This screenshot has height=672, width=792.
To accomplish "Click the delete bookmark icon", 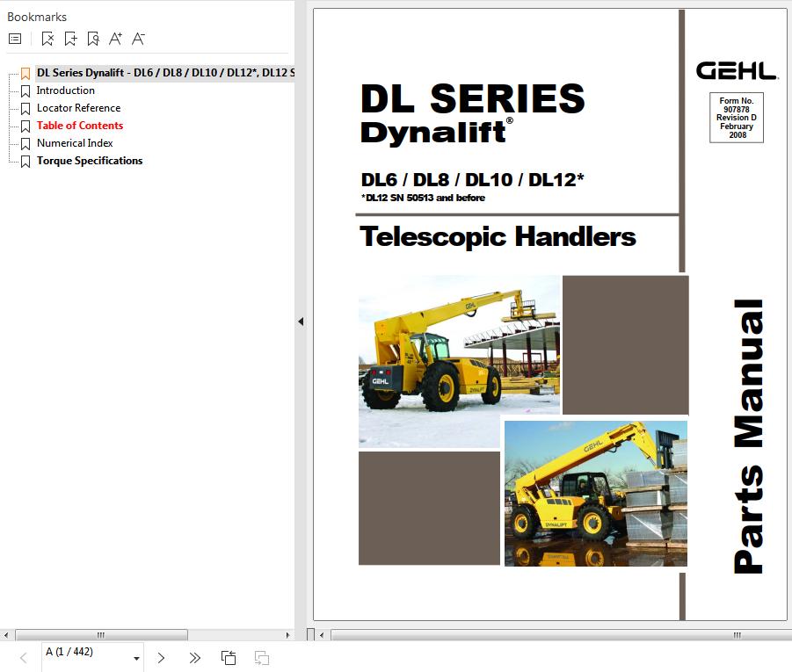I will (x=47, y=39).
